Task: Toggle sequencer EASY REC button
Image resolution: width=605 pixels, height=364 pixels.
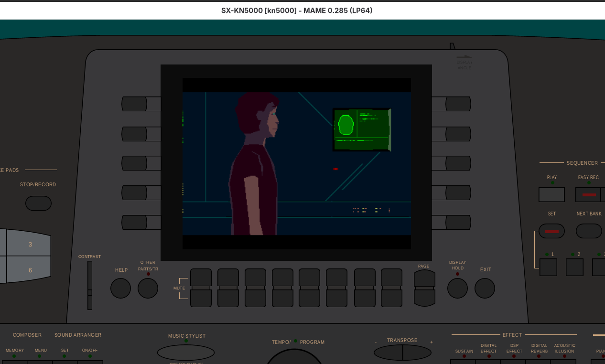Action: [589, 195]
